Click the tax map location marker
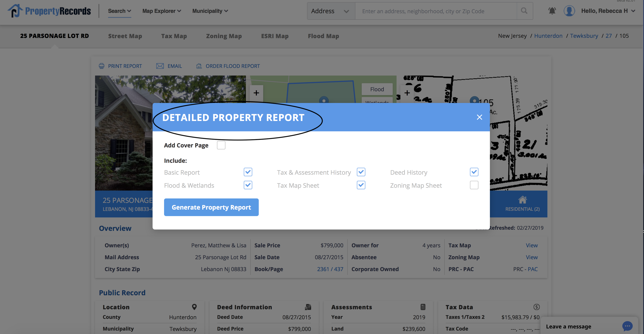Image resolution: width=644 pixels, height=334 pixels. coord(475,100)
